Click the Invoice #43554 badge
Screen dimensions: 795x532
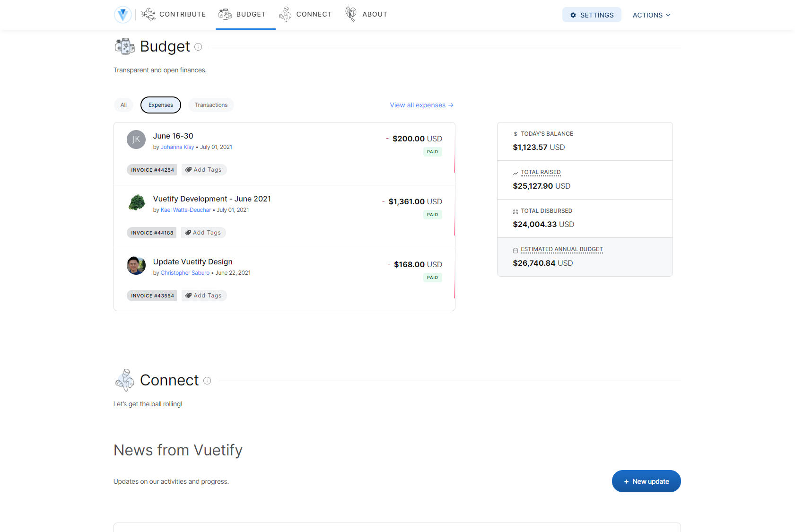pos(152,296)
